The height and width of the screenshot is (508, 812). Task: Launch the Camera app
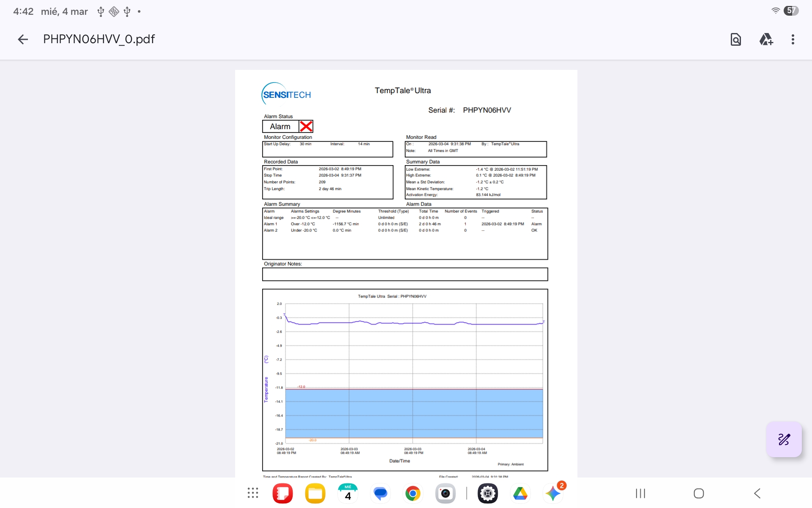[x=445, y=493]
